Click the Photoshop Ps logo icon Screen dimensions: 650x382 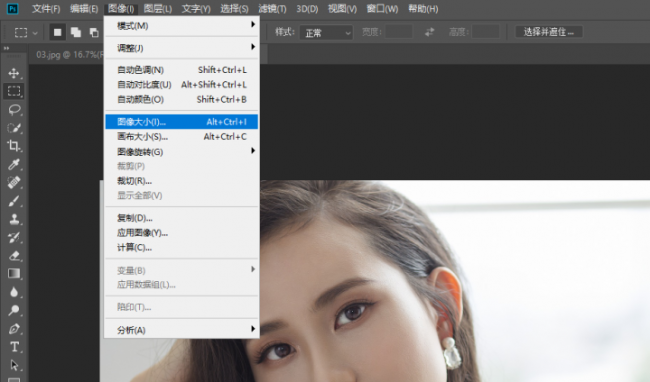pyautogui.click(x=12, y=9)
